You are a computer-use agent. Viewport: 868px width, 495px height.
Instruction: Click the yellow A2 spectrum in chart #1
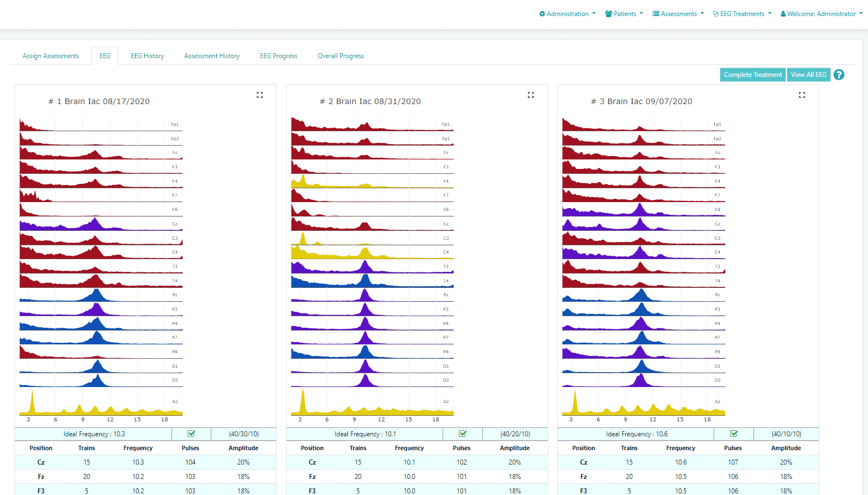(x=101, y=403)
